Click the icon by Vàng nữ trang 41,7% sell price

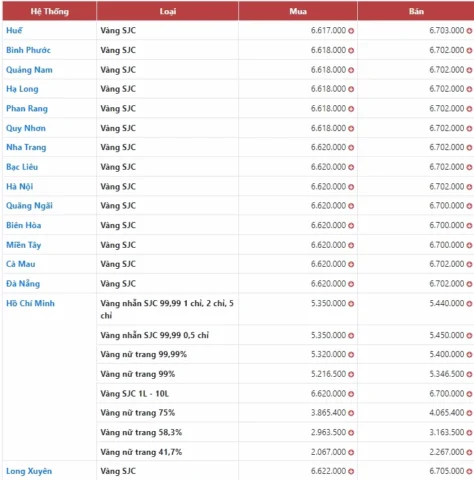(469, 452)
